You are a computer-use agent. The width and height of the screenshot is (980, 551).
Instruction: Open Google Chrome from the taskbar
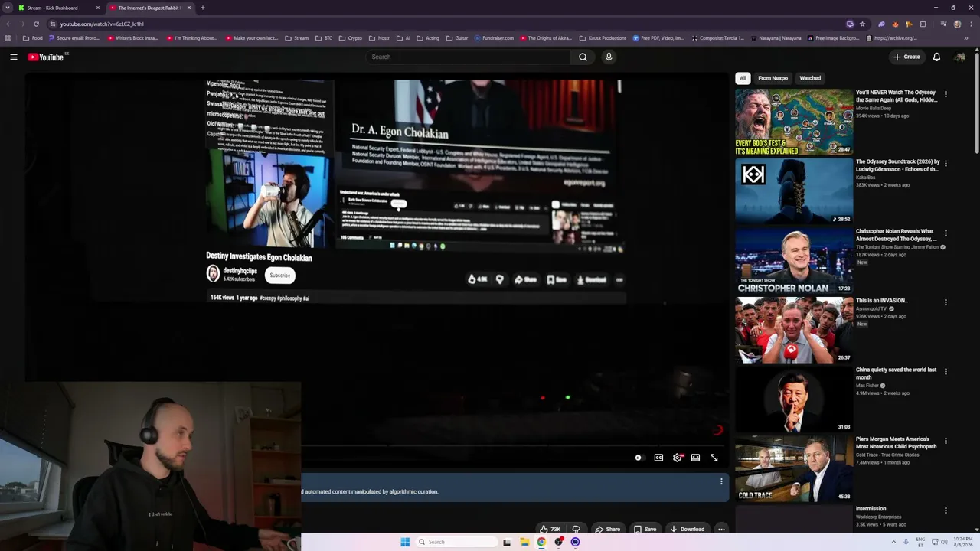point(541,542)
